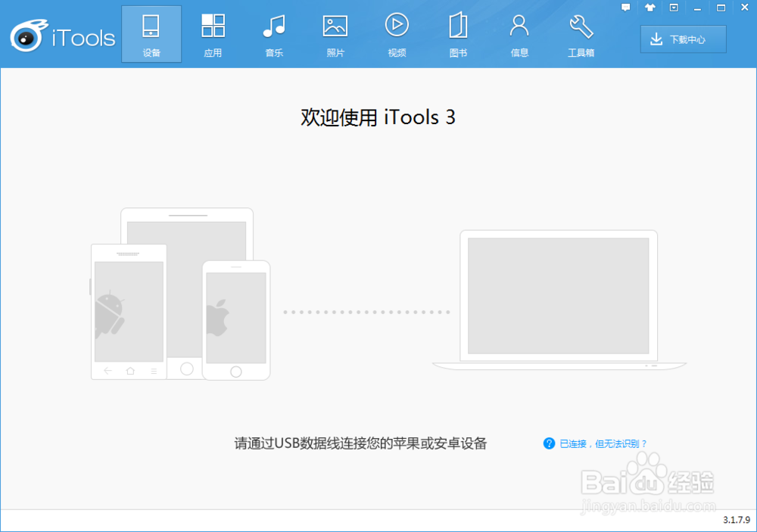Screen dimensions: 757x532
Task: Click the iTools eye logo
Action: tap(29, 36)
